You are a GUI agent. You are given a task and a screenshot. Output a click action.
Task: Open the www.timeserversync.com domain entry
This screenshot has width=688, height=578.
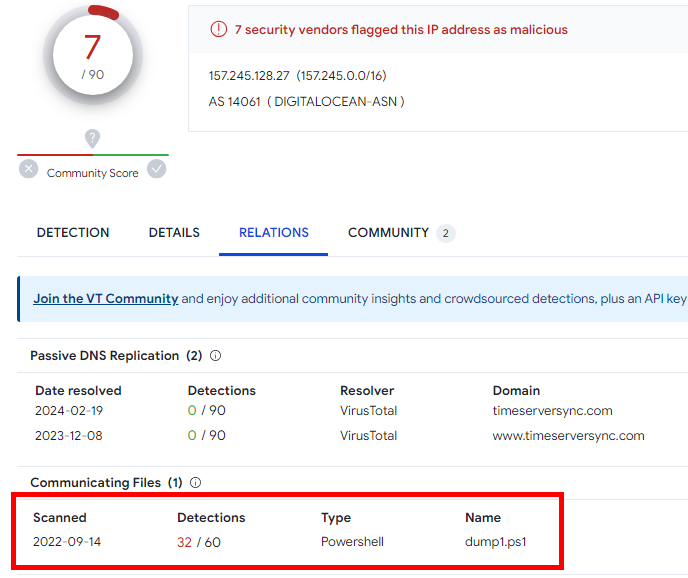[x=568, y=436]
